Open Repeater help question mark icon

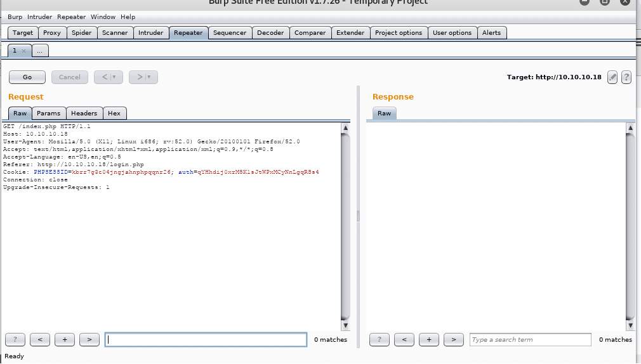(626, 77)
